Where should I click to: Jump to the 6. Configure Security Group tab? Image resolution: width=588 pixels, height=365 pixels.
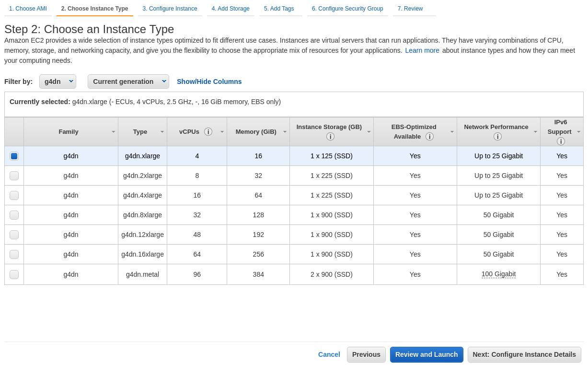347,9
